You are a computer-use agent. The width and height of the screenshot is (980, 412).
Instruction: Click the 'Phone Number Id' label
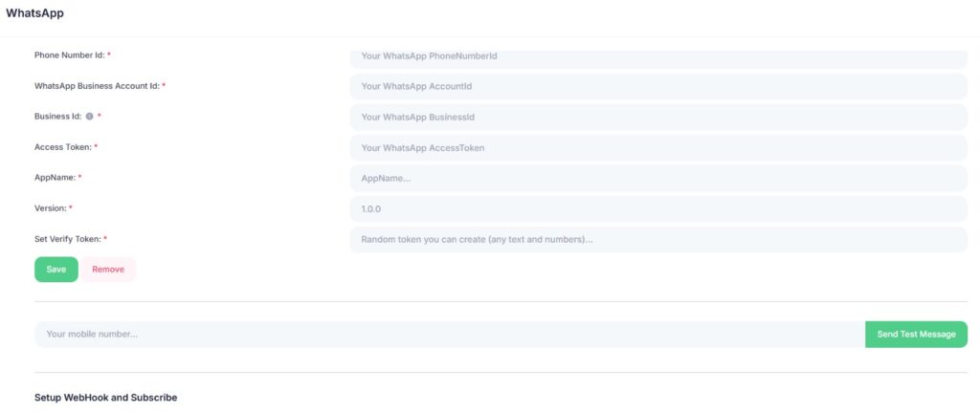coord(69,55)
